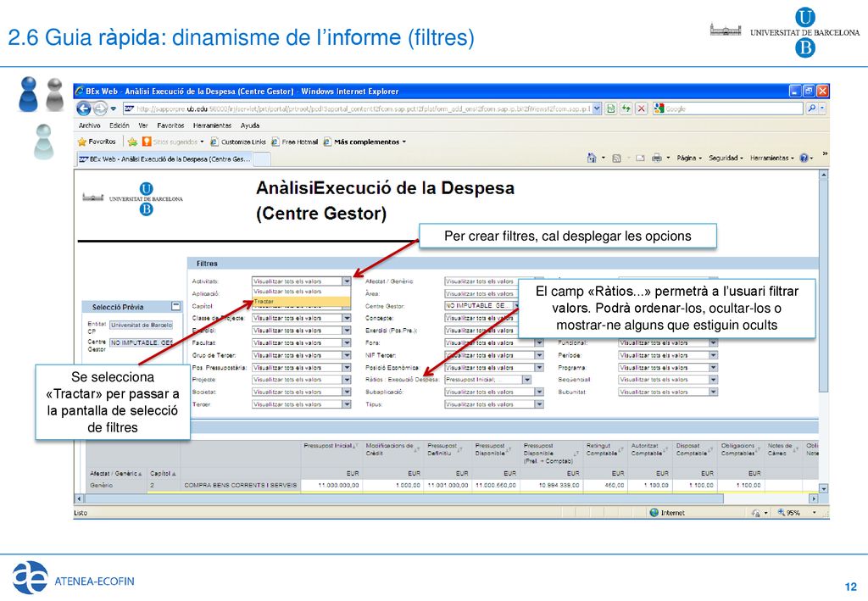Open the Favoritos button with the star

(x=97, y=142)
